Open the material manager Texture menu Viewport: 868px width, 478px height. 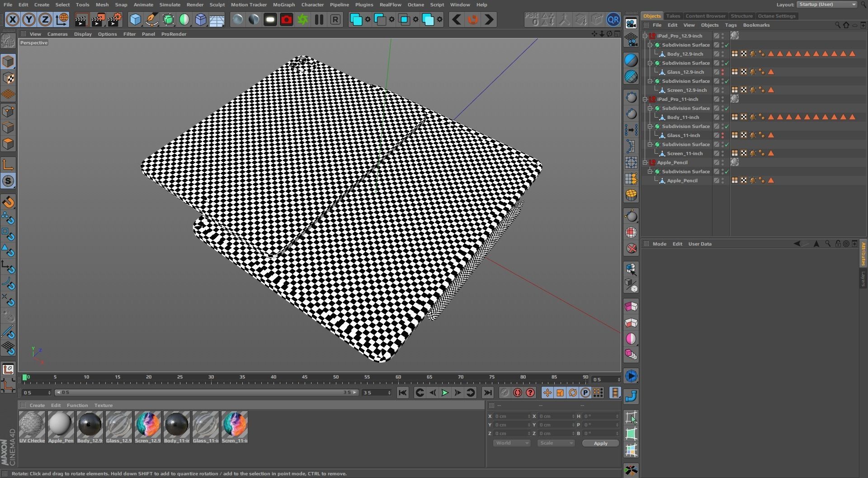coord(103,405)
